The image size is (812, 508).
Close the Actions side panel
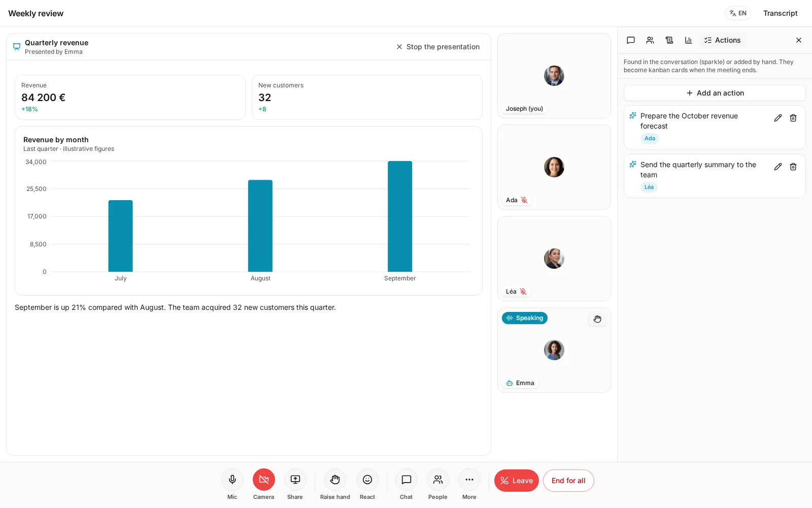coord(799,40)
